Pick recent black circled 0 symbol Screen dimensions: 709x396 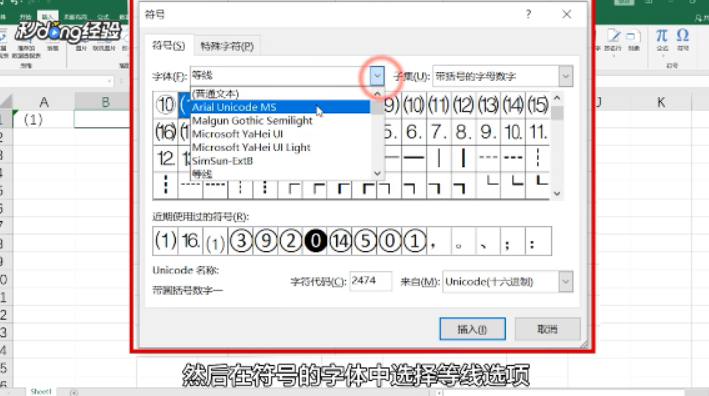coord(315,241)
